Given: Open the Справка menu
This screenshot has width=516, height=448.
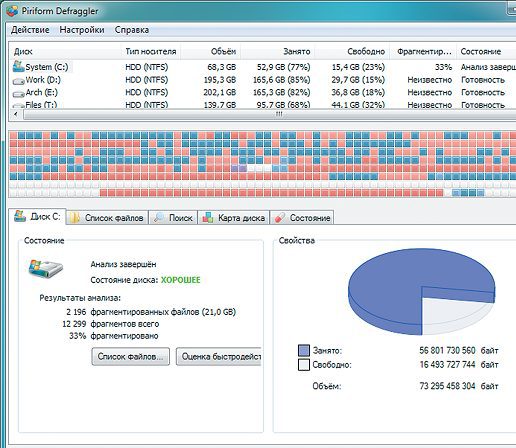Looking at the screenshot, I should click(132, 30).
